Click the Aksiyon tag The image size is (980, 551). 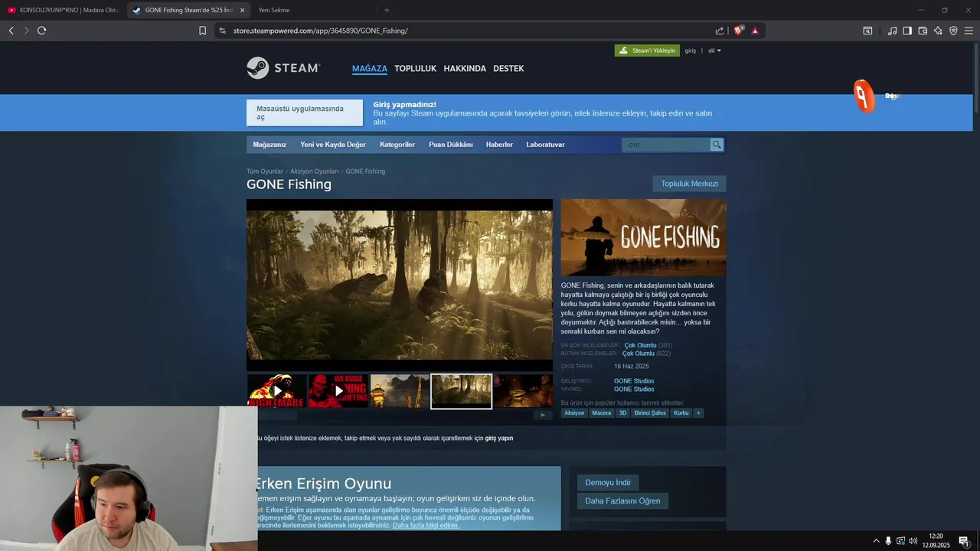(x=574, y=412)
